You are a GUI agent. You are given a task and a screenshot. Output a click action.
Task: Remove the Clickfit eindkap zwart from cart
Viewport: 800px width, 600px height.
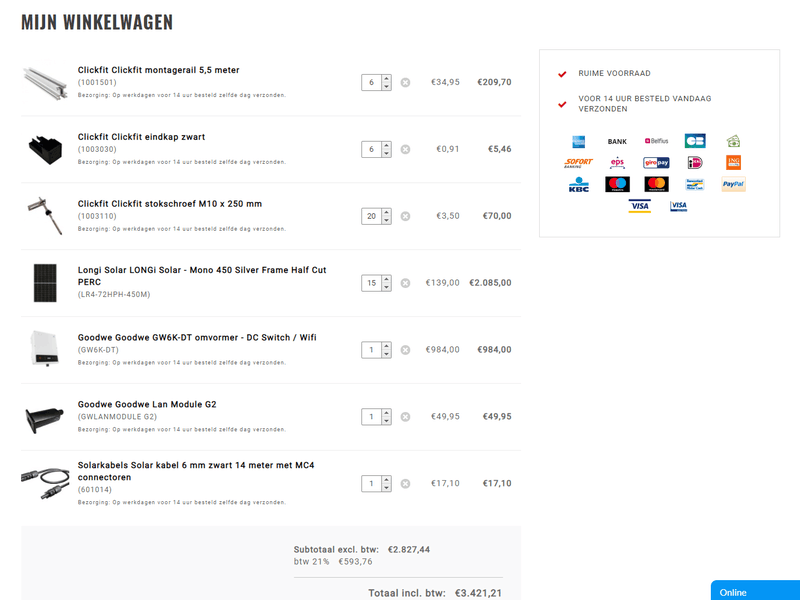pyautogui.click(x=404, y=148)
